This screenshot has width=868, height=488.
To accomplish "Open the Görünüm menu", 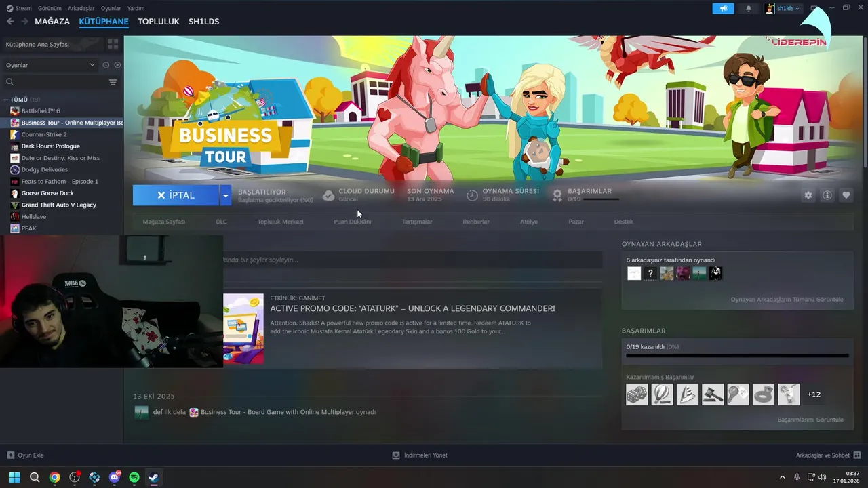I will (x=50, y=9).
